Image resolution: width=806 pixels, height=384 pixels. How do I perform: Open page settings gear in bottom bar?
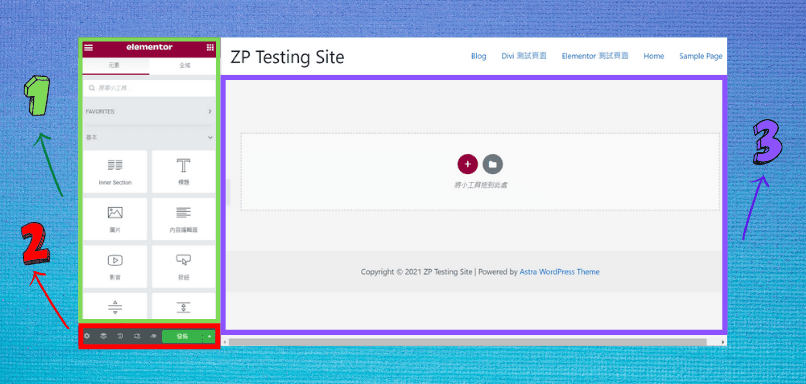[87, 336]
